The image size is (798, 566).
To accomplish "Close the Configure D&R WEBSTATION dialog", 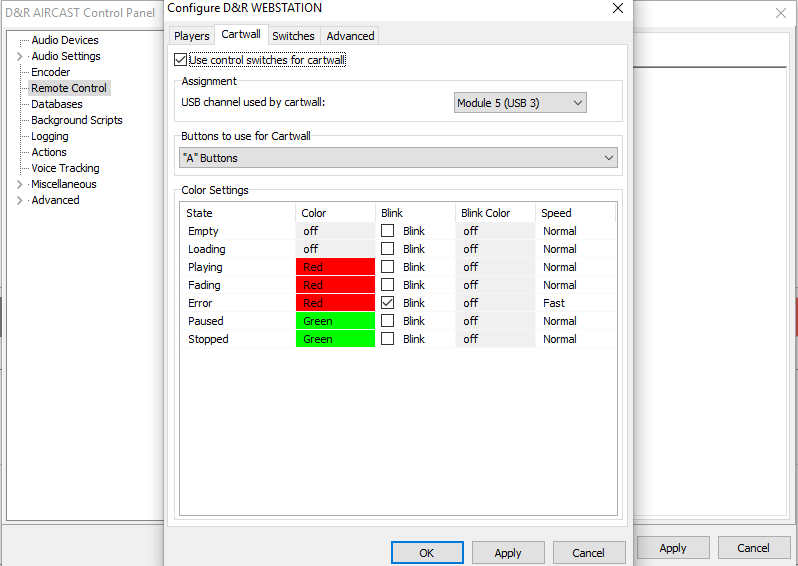I will coord(616,8).
